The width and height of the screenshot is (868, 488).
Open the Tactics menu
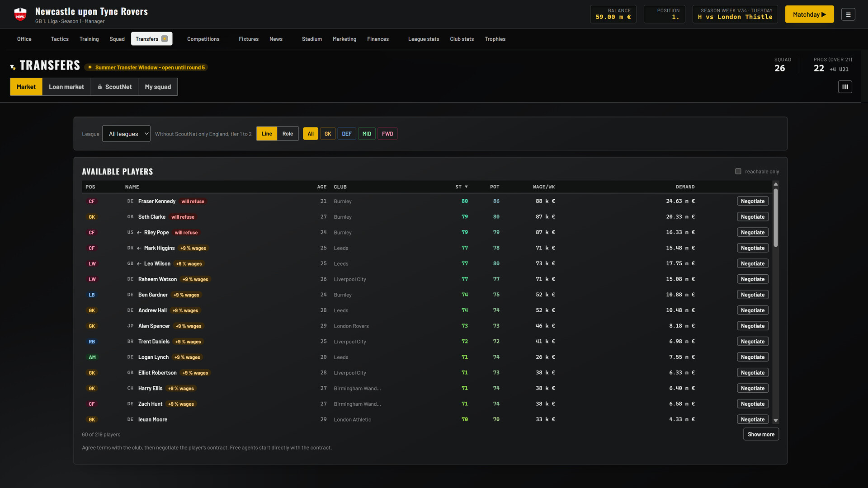coord(60,39)
